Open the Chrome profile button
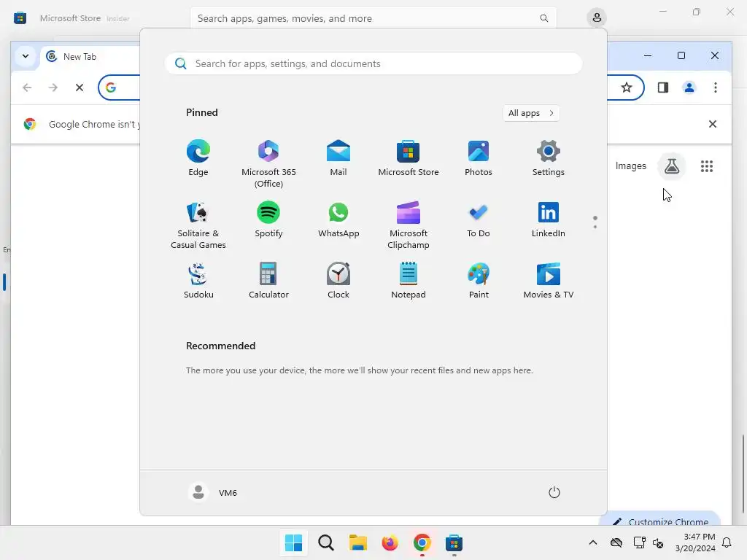Viewport: 747px width, 560px height. click(689, 87)
